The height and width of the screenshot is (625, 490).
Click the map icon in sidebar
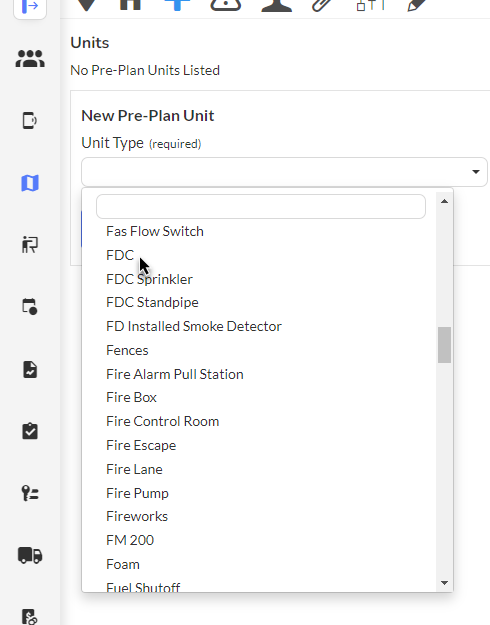tap(30, 183)
